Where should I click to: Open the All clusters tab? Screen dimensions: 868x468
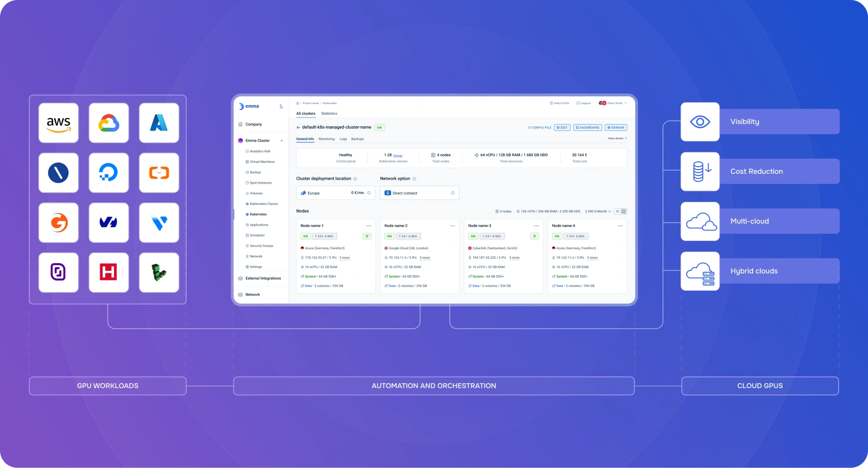(x=306, y=114)
